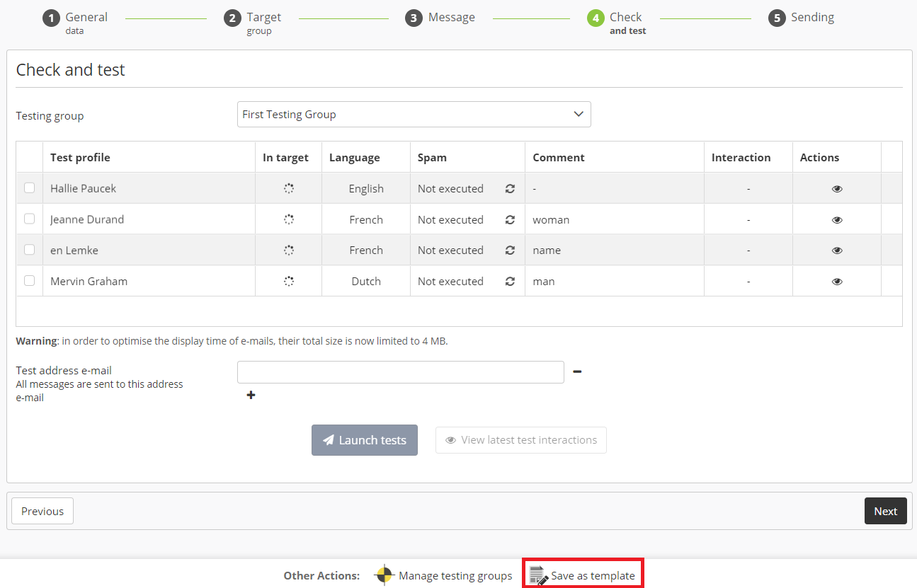917x588 pixels.
Task: Refresh spam check for Hallie Paucek
Action: [510, 189]
